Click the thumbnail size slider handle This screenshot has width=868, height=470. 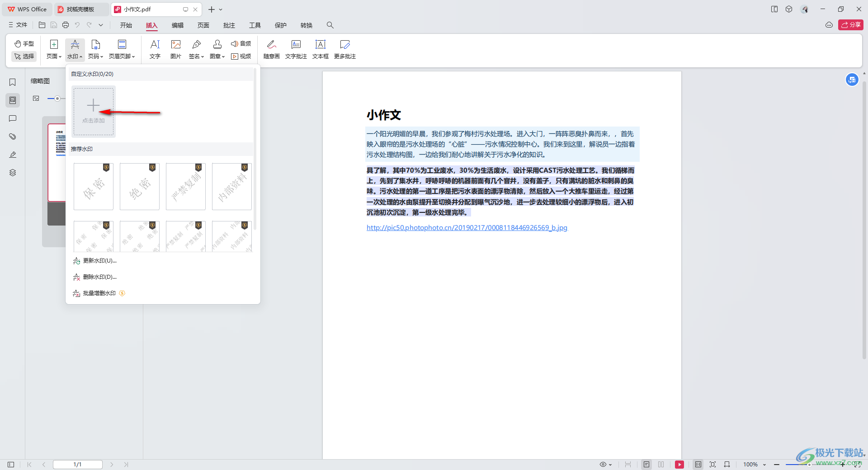tap(57, 99)
